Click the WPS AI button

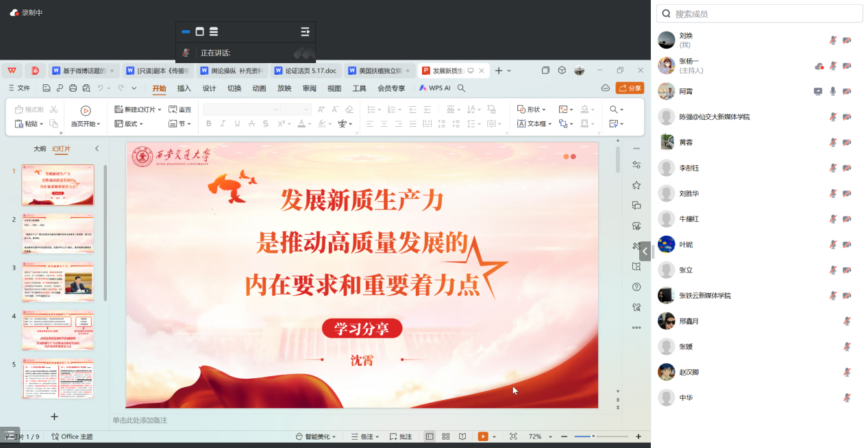[x=435, y=88]
